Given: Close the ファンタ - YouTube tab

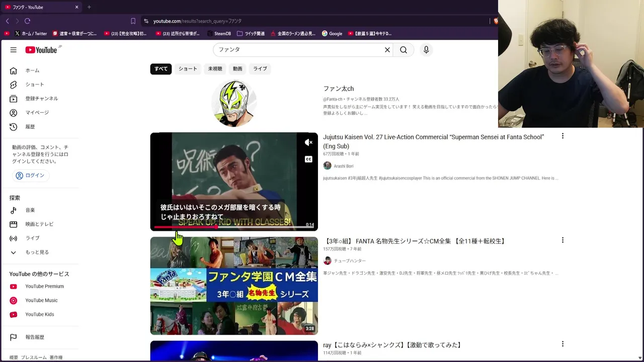Looking at the screenshot, I should coord(76,7).
